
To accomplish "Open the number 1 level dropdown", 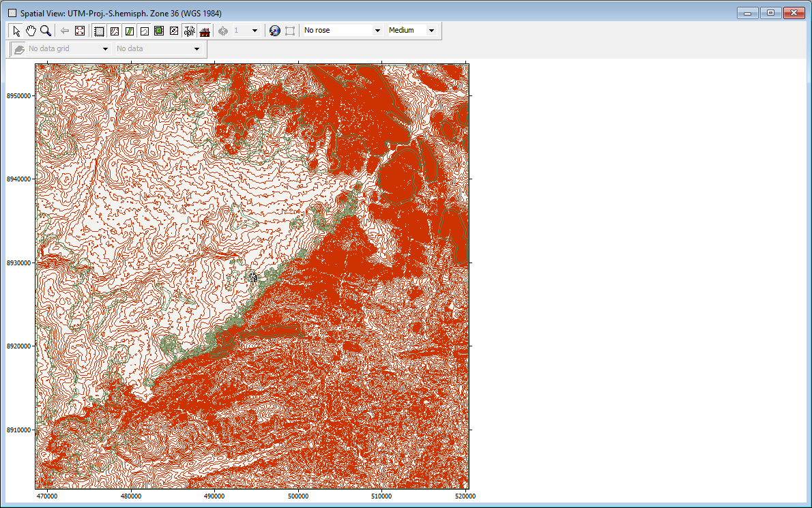I will pyautogui.click(x=255, y=31).
